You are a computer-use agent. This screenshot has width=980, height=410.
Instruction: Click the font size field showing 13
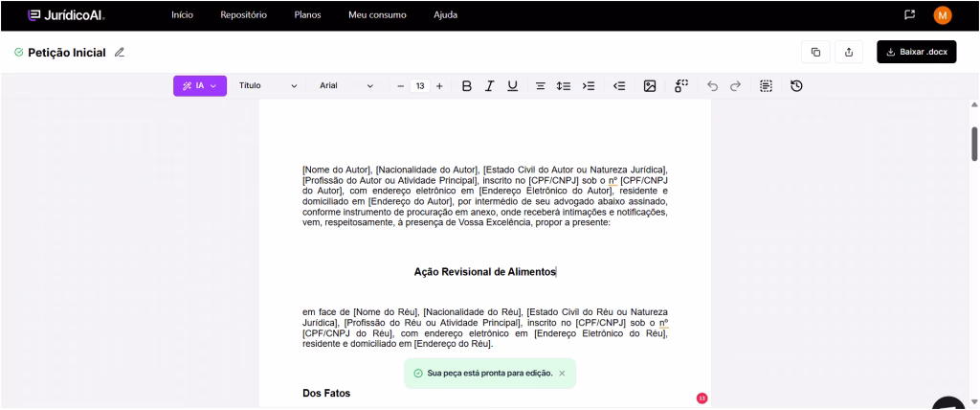pos(420,86)
